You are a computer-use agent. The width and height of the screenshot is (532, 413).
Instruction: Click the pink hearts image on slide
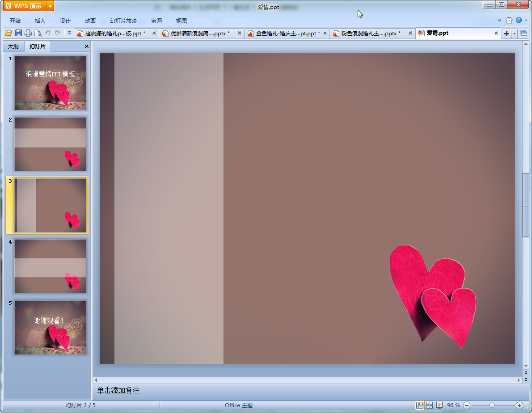pos(433,296)
